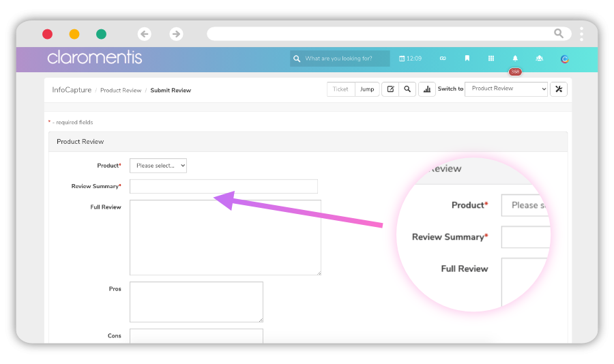Screen dimensions: 614x364
Task: Focus the Full Review text area
Action: pyautogui.click(x=225, y=237)
